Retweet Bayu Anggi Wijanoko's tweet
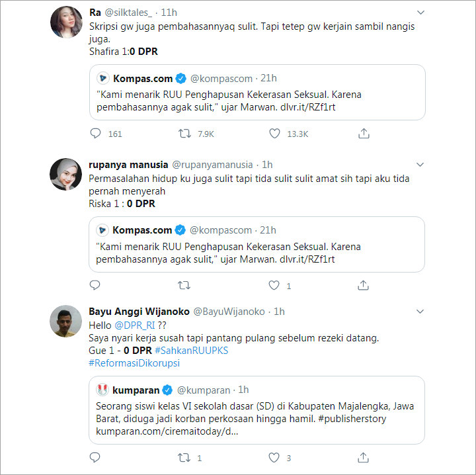The height and width of the screenshot is (475, 476). [184, 457]
